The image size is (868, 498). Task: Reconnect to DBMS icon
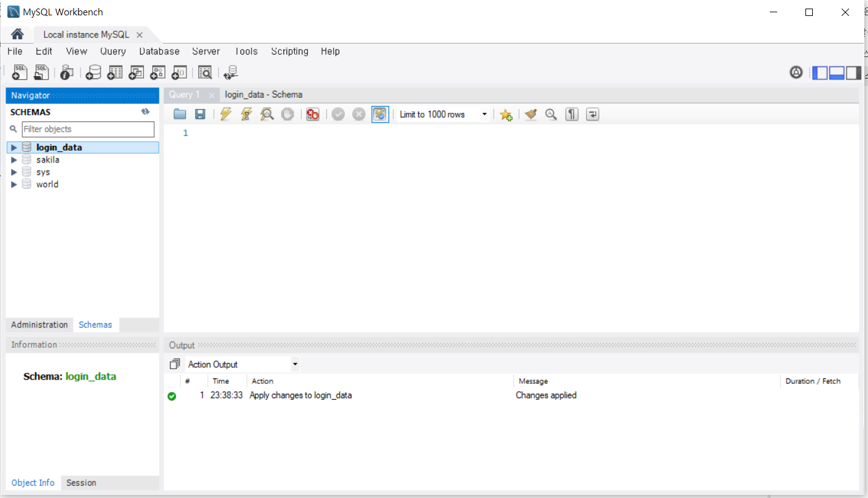pyautogui.click(x=231, y=72)
